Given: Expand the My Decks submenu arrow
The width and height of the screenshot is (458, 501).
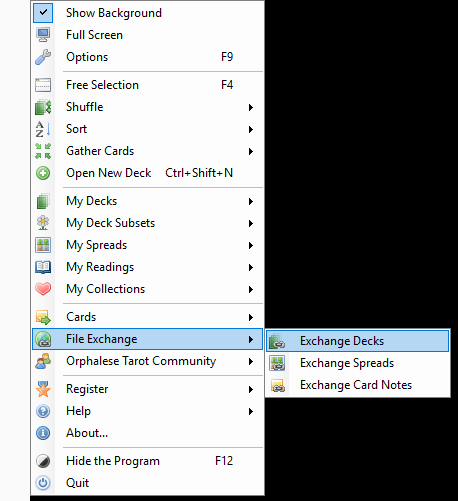Looking at the screenshot, I should [x=251, y=201].
